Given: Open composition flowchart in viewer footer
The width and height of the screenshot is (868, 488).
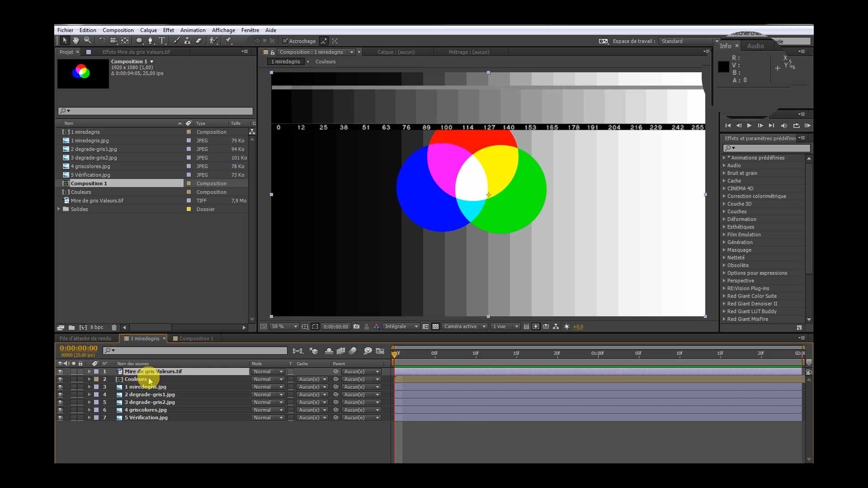Looking at the screenshot, I should pos(556,327).
